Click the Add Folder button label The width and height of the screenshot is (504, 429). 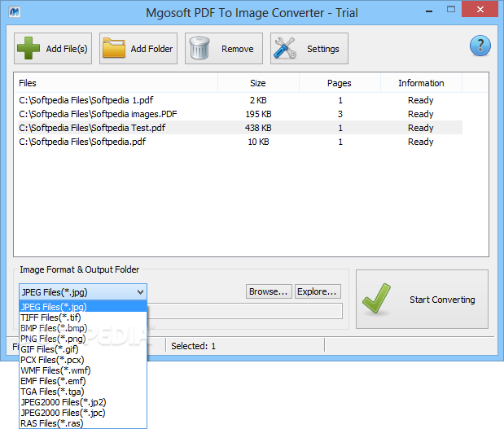pos(151,49)
